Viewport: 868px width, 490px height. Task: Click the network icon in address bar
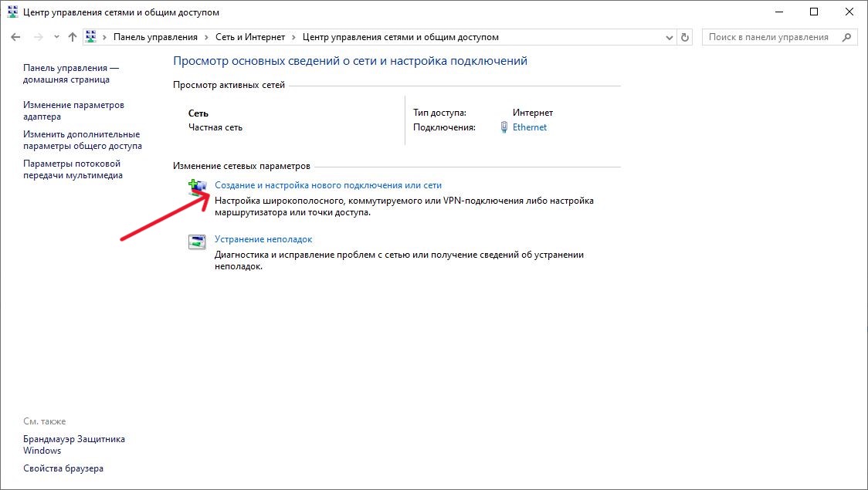point(91,37)
